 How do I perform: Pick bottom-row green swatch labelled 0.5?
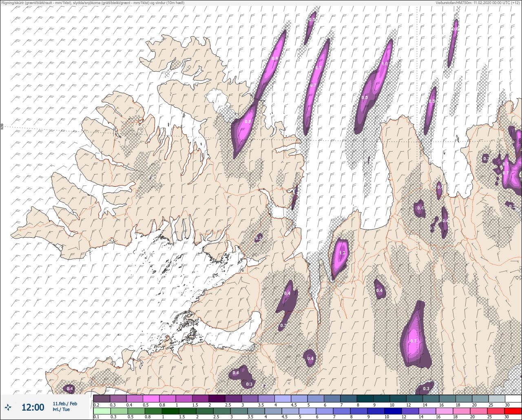pos(136,411)
